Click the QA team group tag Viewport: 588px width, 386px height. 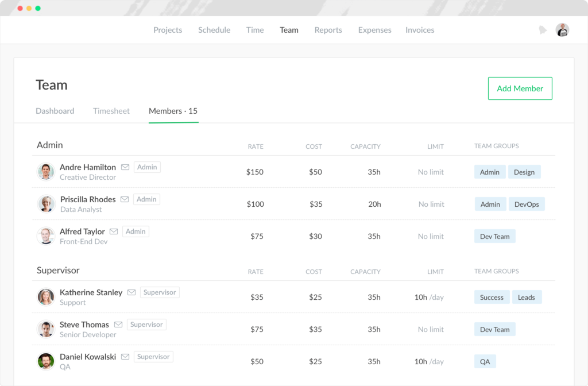(485, 361)
